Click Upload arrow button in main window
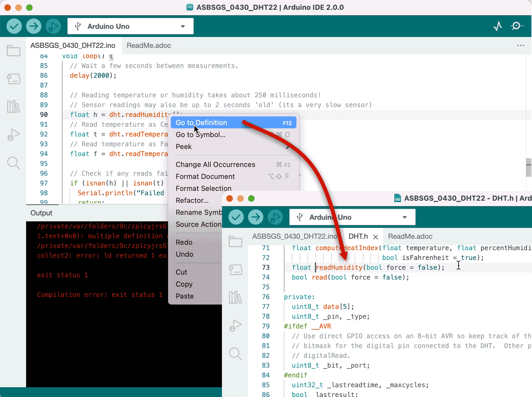This screenshot has height=397, width=532. (34, 26)
